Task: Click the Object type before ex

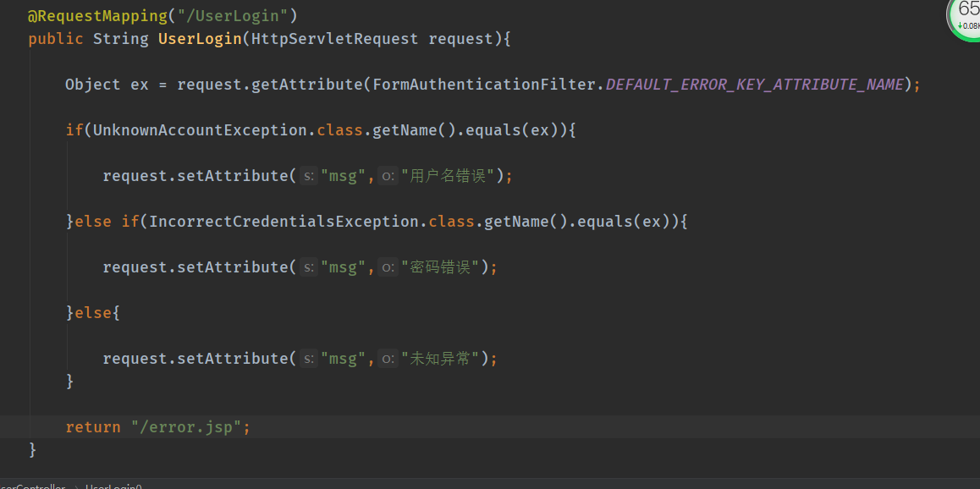Action: 92,85
